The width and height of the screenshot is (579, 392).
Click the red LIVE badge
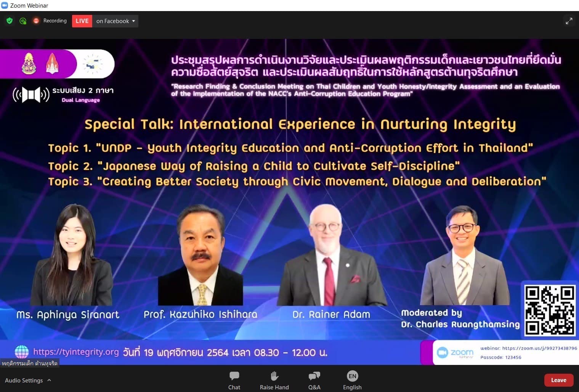[x=82, y=21]
